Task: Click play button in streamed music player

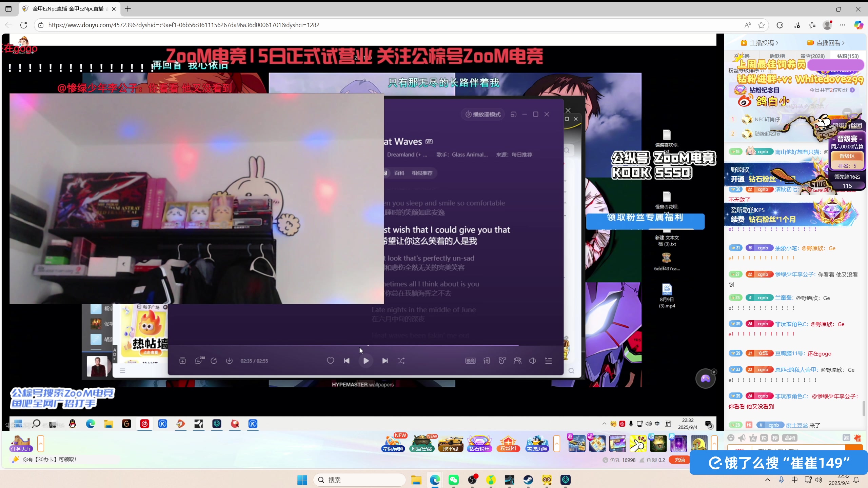Action: coord(366,361)
